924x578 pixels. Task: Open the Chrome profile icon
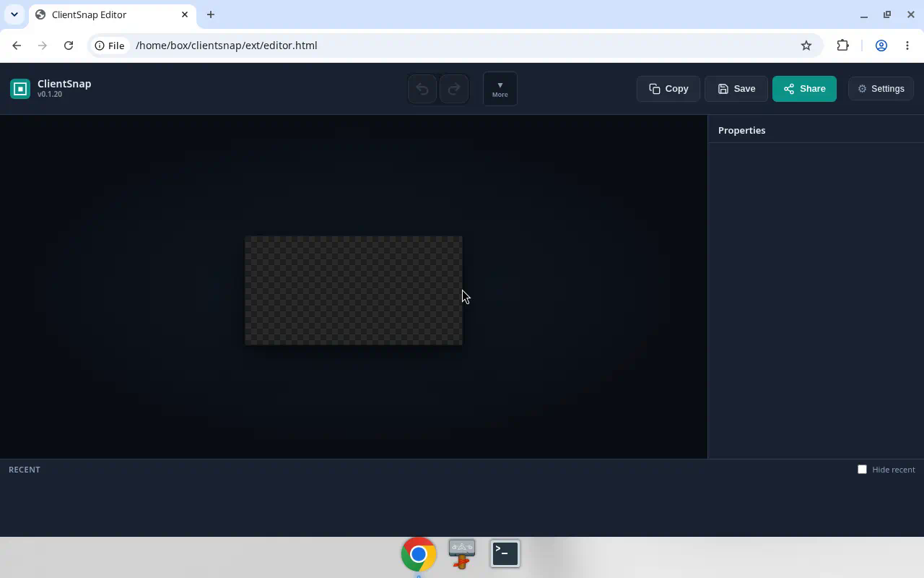pos(881,46)
